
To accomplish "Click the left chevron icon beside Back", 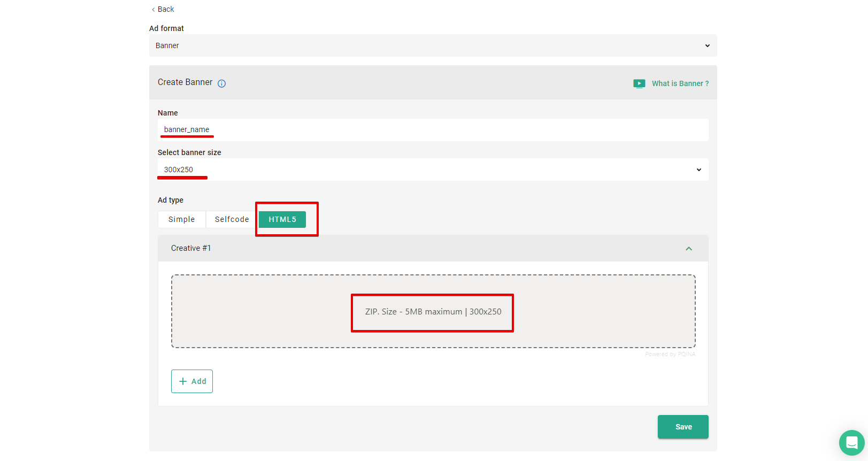I will 153,10.
